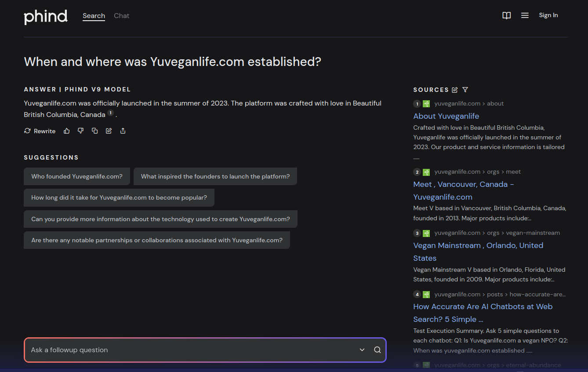Switch to the Search tab

click(94, 16)
